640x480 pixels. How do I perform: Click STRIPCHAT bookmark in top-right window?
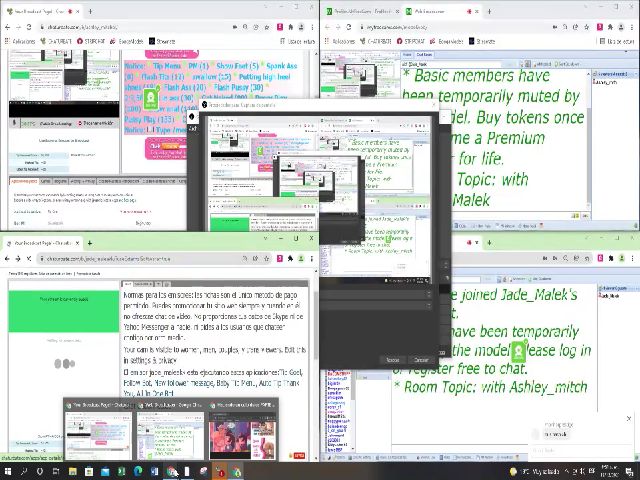(x=411, y=41)
